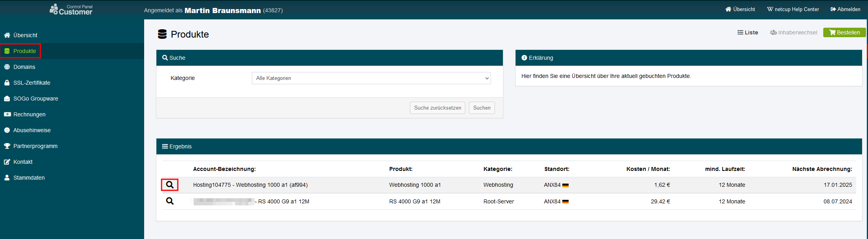Screen dimensions: 868x239
Task: Click magnifier icon for RS 4000 G9 row
Action: coord(169,201)
